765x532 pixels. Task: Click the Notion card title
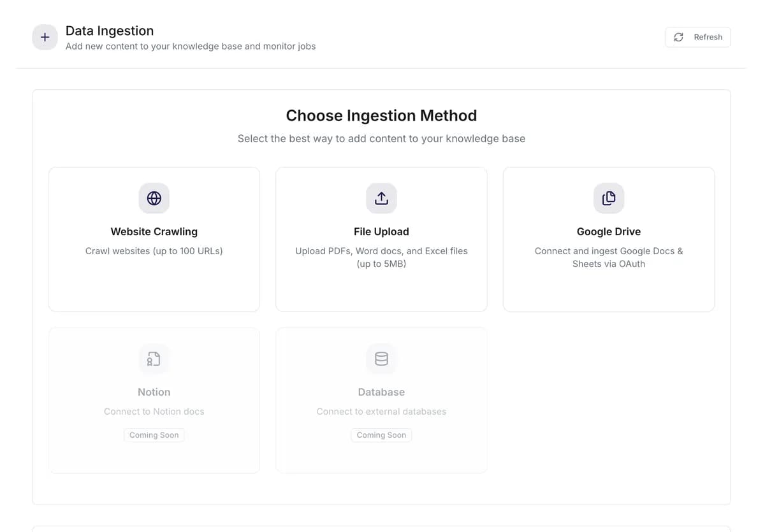(x=154, y=392)
